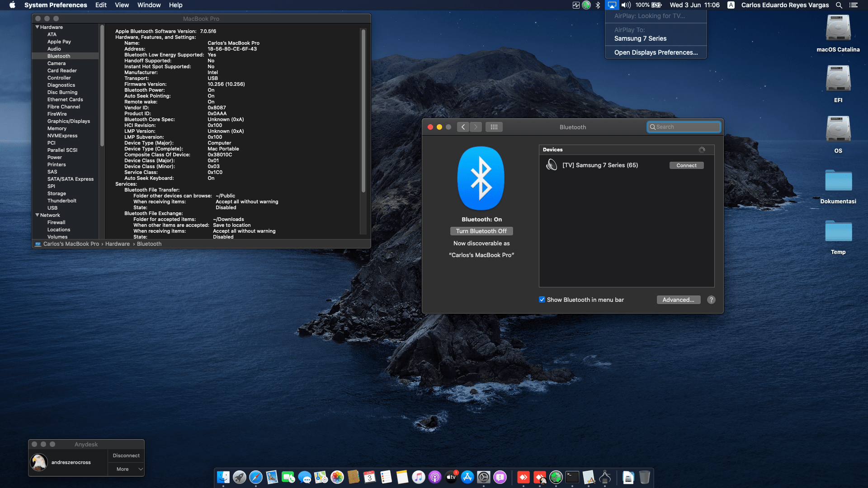Image resolution: width=868 pixels, height=488 pixels.
Task: Open the AirPlay display menu icon
Action: point(612,5)
